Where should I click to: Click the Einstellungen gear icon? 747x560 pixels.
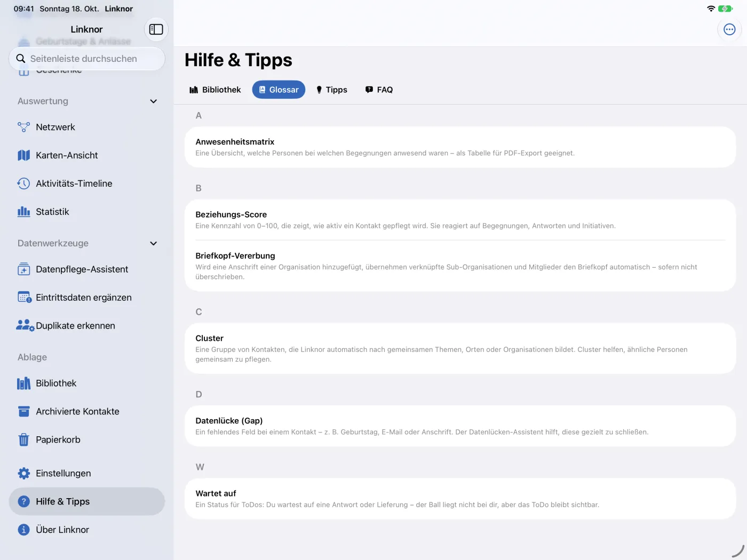[x=23, y=474]
